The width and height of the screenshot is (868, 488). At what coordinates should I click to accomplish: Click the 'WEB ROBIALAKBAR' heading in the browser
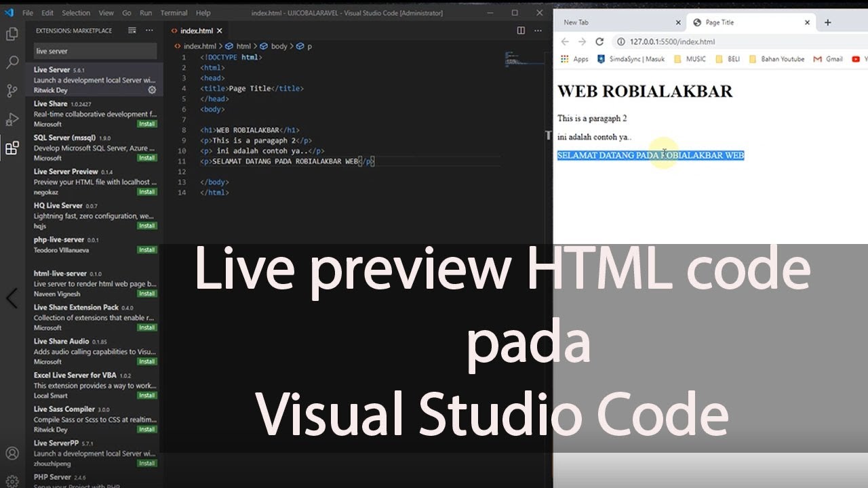pos(645,91)
